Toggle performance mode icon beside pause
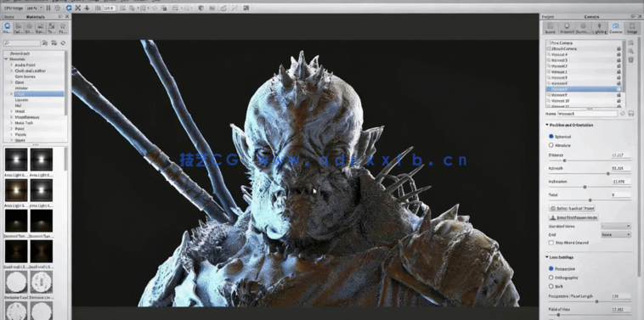 (x=58, y=8)
